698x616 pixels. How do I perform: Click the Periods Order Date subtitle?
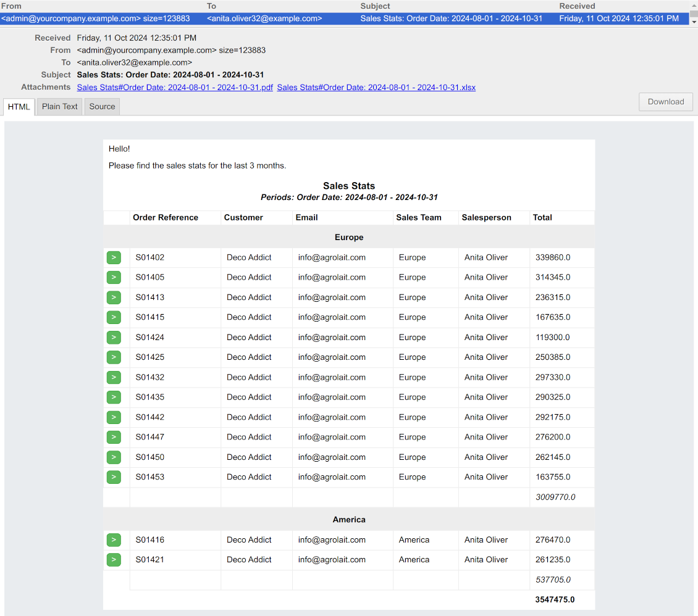(x=349, y=198)
